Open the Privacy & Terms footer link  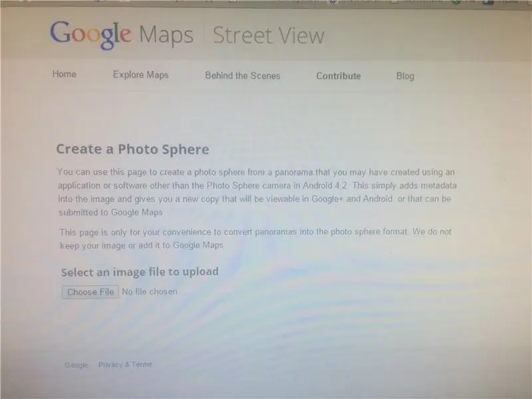coord(125,364)
